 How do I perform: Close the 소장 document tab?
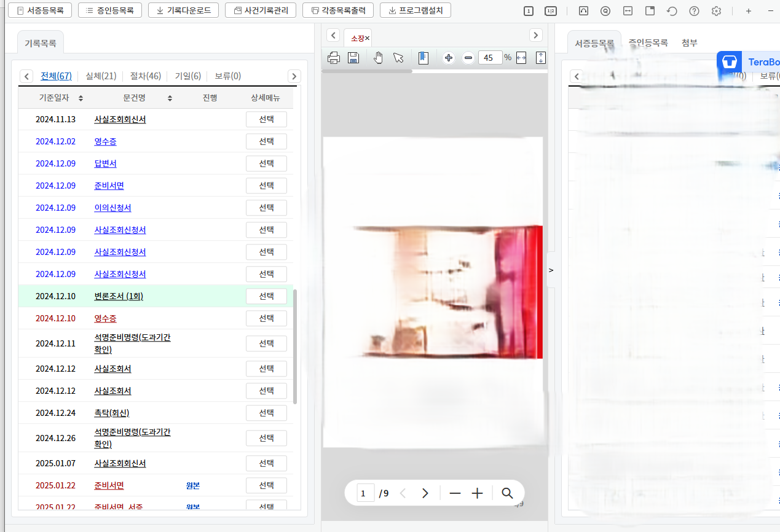tap(368, 38)
